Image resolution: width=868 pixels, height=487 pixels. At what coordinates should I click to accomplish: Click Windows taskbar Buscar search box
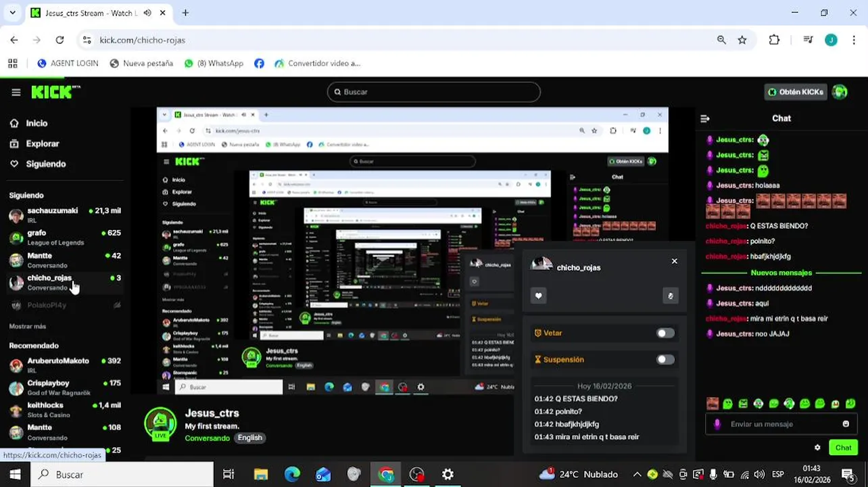click(122, 474)
